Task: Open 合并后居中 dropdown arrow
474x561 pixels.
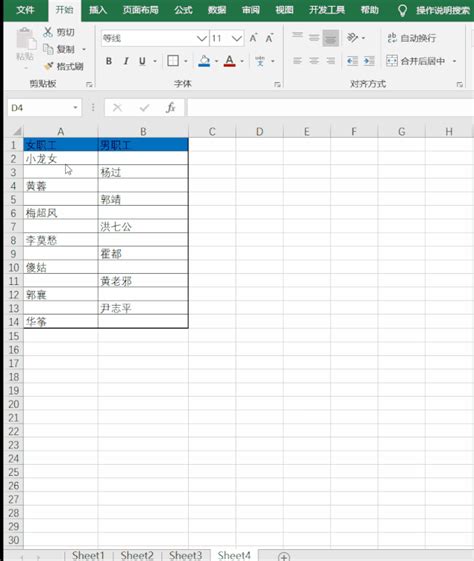Action: point(454,61)
